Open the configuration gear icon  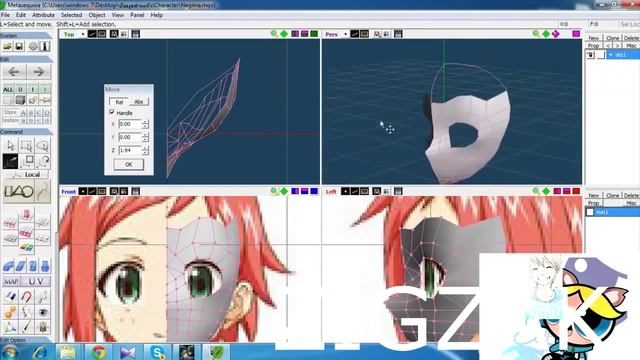click(x=33, y=46)
